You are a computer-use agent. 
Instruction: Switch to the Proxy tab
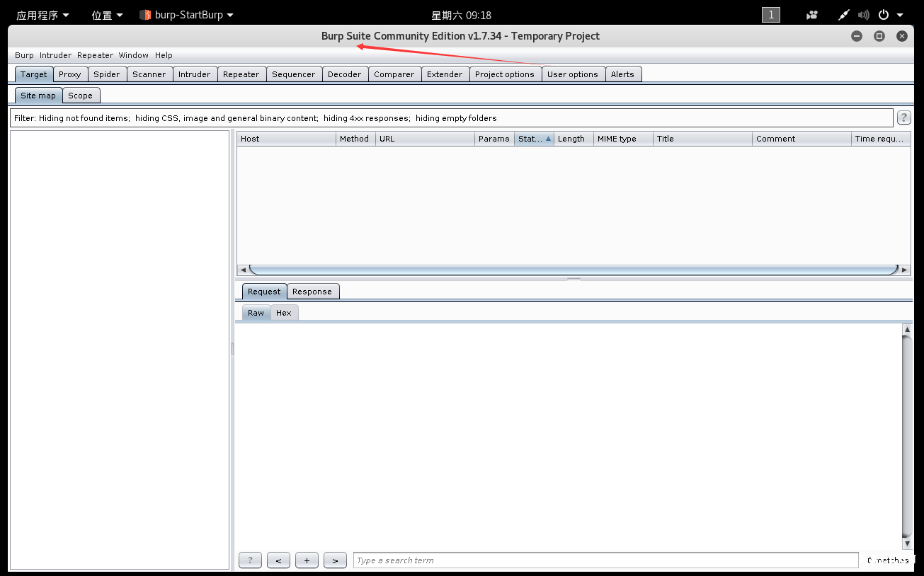[x=69, y=74]
